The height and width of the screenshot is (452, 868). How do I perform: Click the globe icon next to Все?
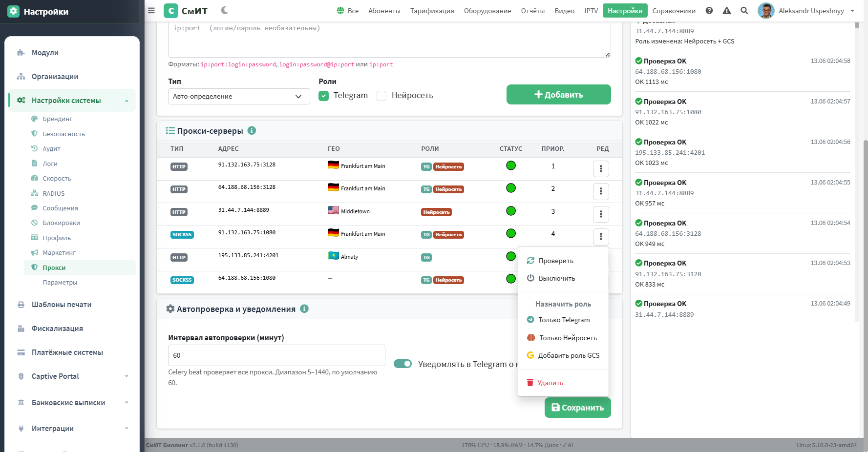[x=340, y=10]
